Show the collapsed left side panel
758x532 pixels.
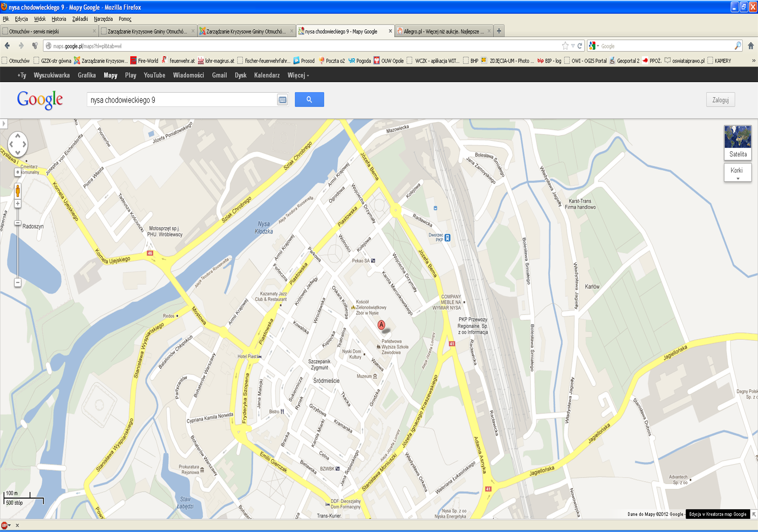(x=4, y=124)
